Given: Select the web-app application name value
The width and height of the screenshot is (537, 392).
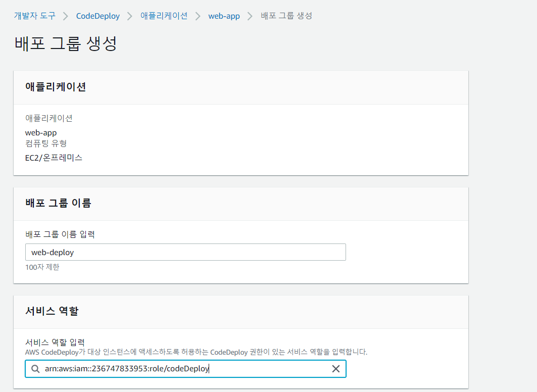Looking at the screenshot, I should click(41, 133).
